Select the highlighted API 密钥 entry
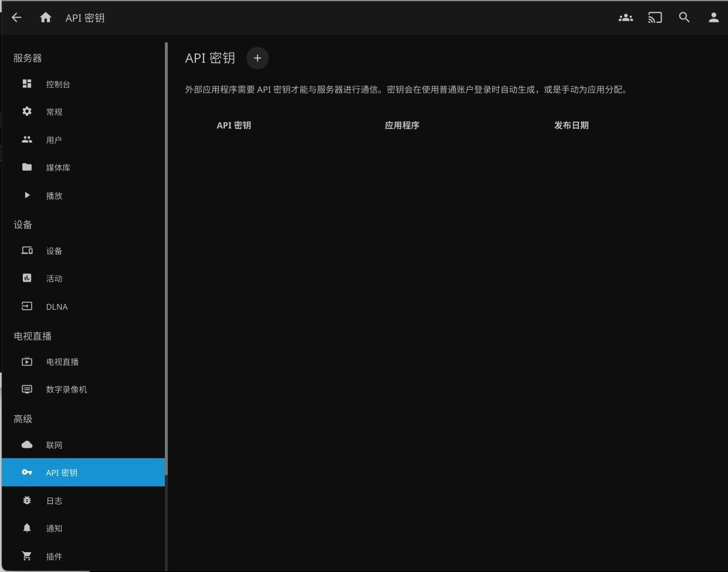 coord(83,472)
